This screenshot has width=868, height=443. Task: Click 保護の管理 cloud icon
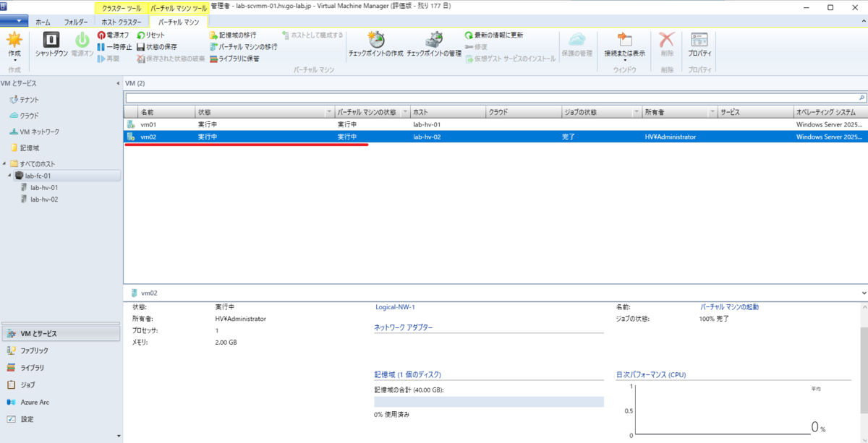576,40
